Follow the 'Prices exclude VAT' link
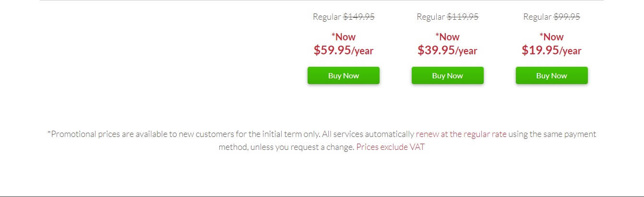Image resolution: width=644 pixels, height=197 pixels. (x=391, y=147)
